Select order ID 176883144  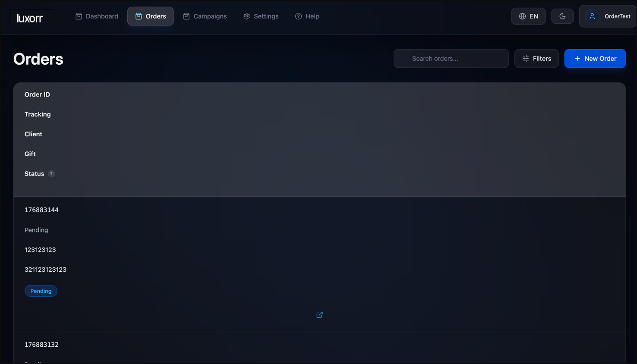click(41, 210)
